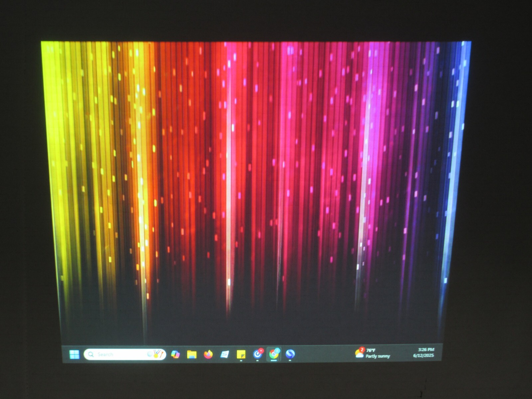This screenshot has width=532, height=399.
Task: Open the blue slanted S app icon
Action: [225, 354]
